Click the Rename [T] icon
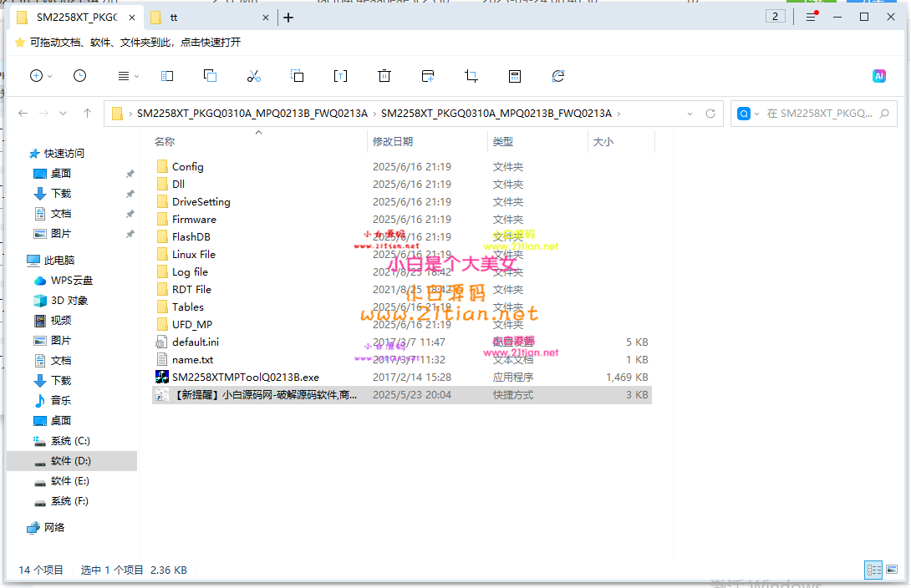 point(340,76)
